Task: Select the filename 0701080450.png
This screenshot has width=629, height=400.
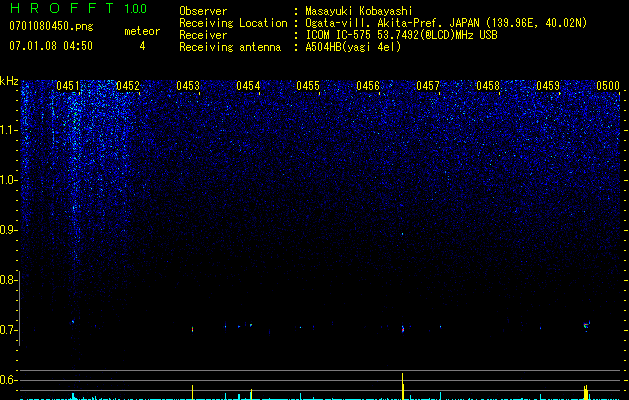Action: point(51,27)
